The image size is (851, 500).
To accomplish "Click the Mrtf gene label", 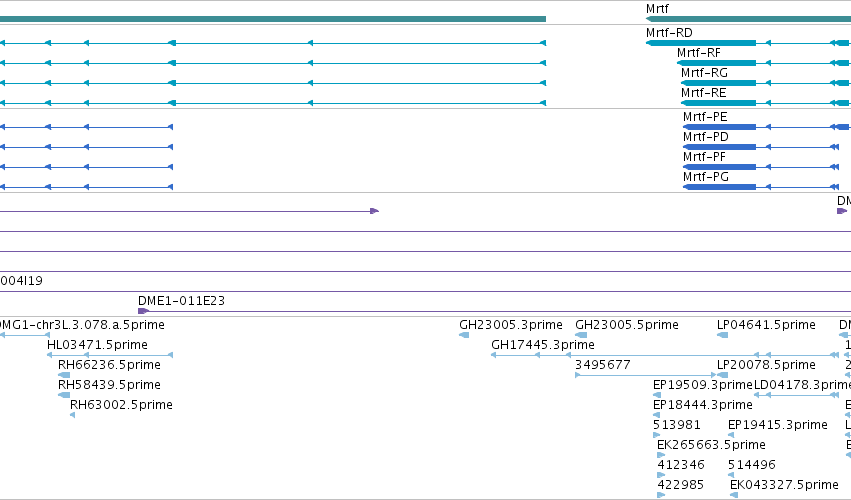I will coord(657,9).
